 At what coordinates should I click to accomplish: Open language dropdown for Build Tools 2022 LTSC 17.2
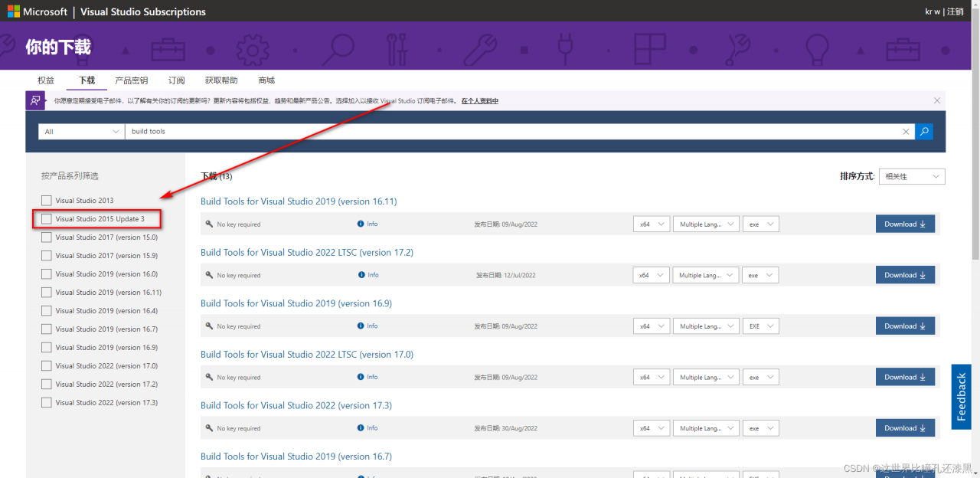coord(706,275)
